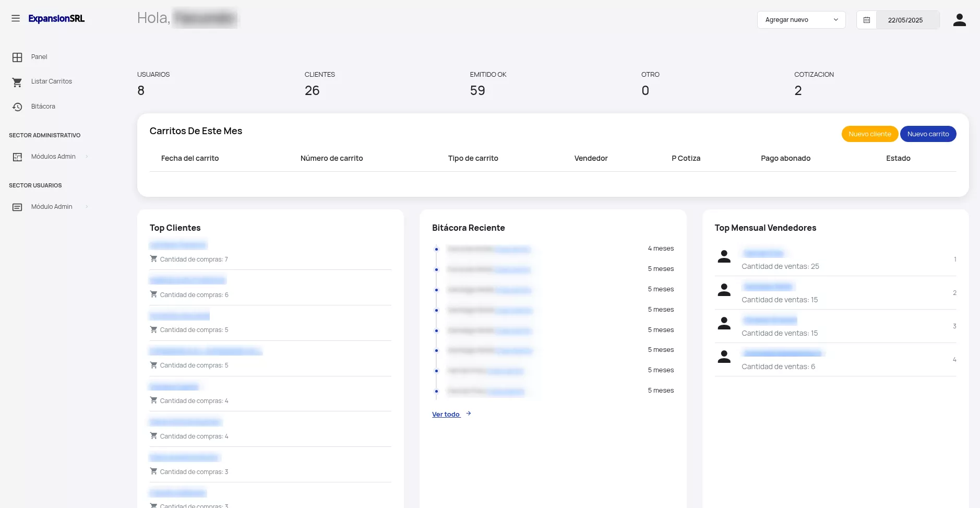This screenshot has height=508, width=980.
Task: Click the date field showing 22/05/2025
Action: [x=905, y=20]
